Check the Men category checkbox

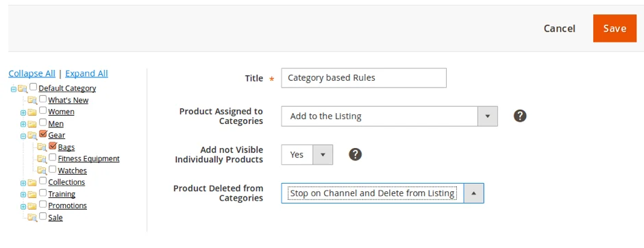42,123
